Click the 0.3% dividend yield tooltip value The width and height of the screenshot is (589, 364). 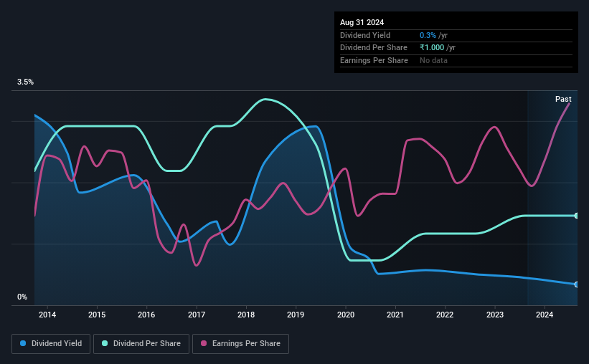tap(428, 35)
